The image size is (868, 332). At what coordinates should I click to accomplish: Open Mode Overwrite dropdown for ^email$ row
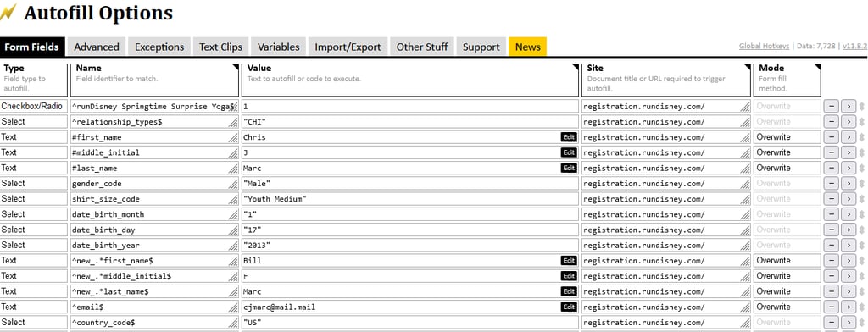pos(787,307)
